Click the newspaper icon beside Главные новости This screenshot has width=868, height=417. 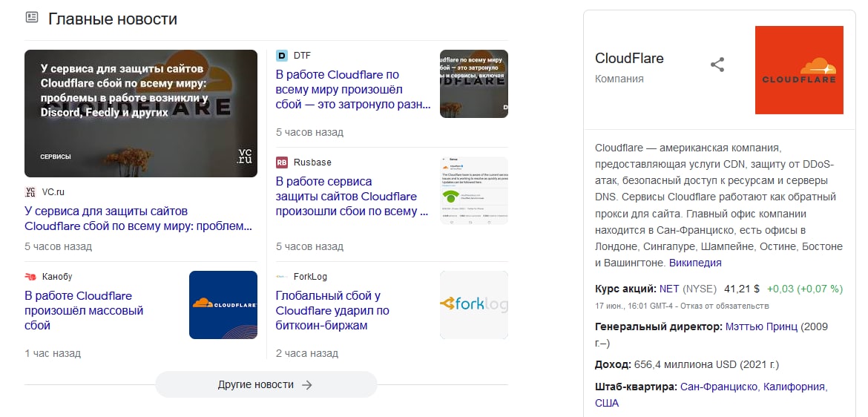[32, 18]
